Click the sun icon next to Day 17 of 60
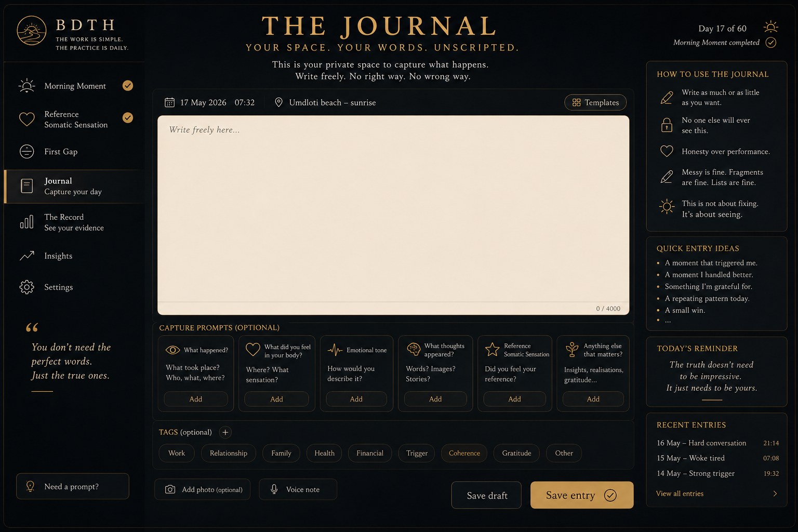 tap(771, 26)
